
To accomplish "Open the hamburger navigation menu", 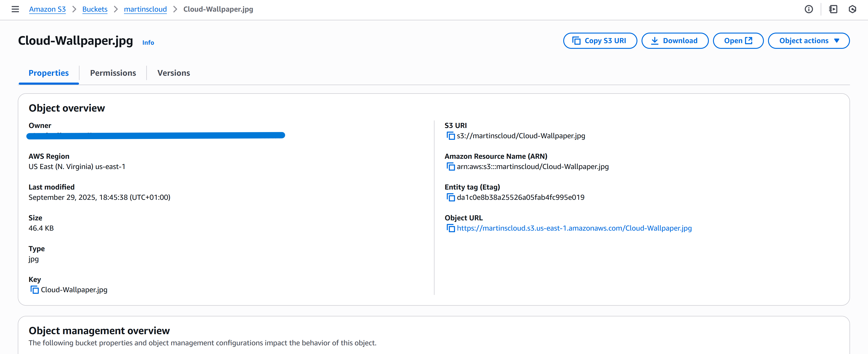I will (15, 9).
